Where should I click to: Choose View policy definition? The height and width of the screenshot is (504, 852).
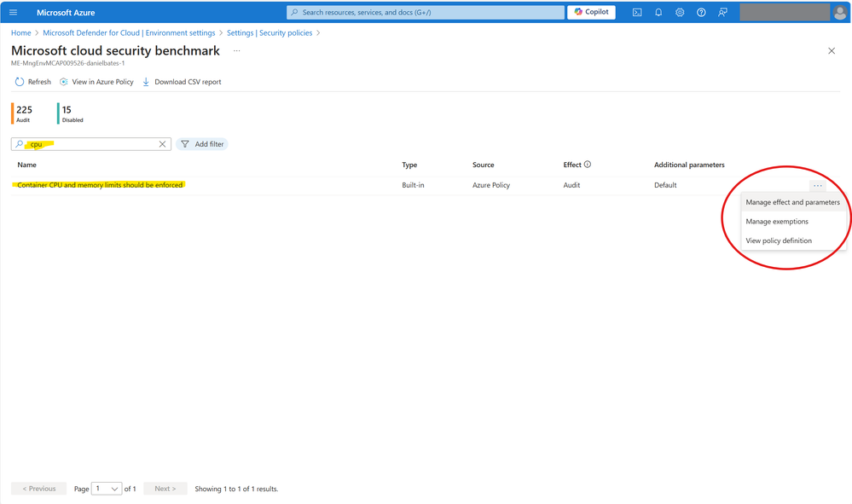pyautogui.click(x=793, y=240)
